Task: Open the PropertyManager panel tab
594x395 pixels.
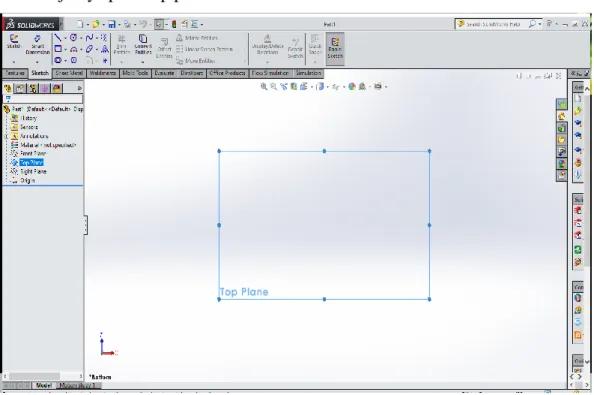Action: click(20, 89)
